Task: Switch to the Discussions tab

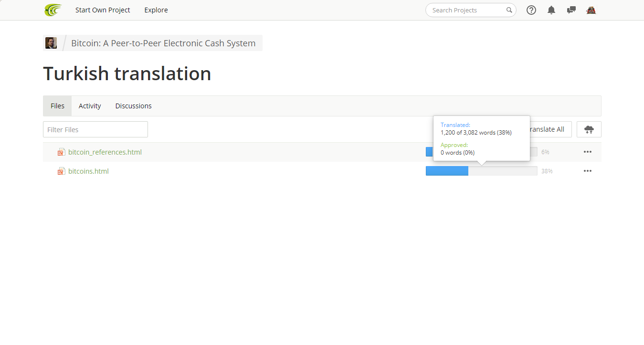Action: tap(134, 106)
